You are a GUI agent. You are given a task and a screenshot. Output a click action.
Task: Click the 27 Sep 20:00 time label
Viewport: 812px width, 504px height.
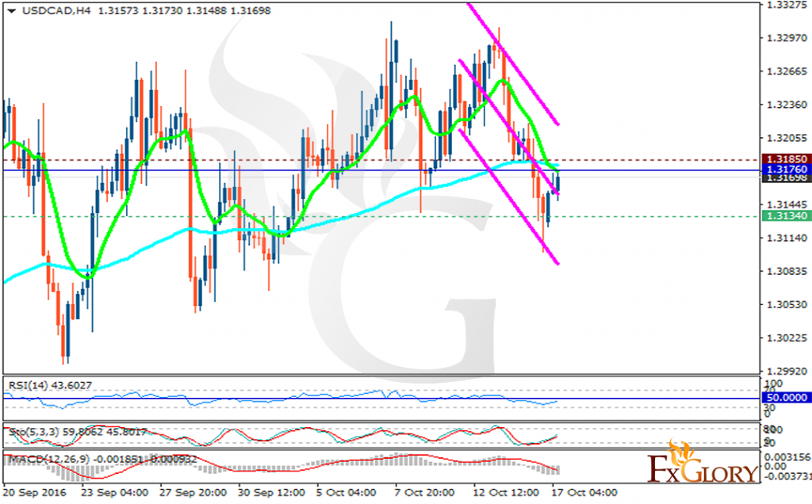pos(193,493)
